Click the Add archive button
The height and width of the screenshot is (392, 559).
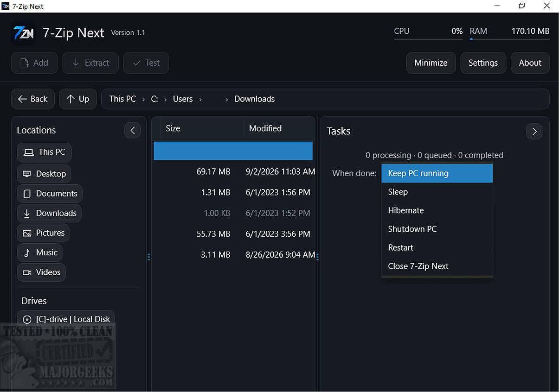[x=34, y=63]
